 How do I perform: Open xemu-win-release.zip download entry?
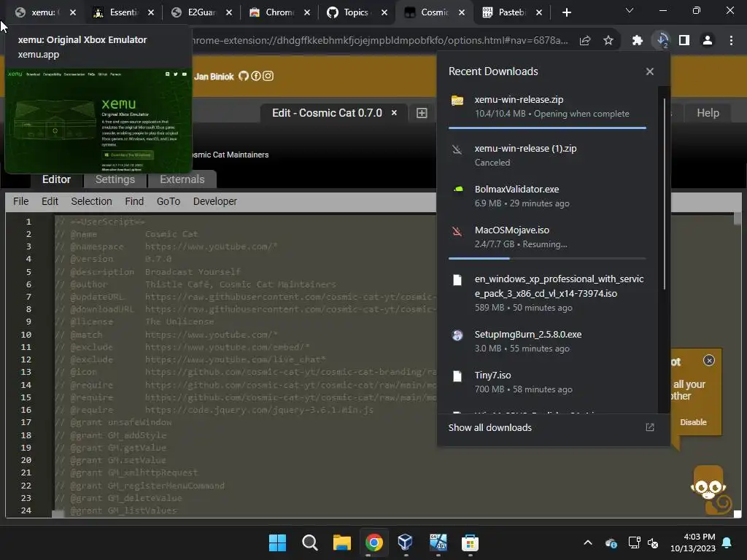(x=547, y=106)
